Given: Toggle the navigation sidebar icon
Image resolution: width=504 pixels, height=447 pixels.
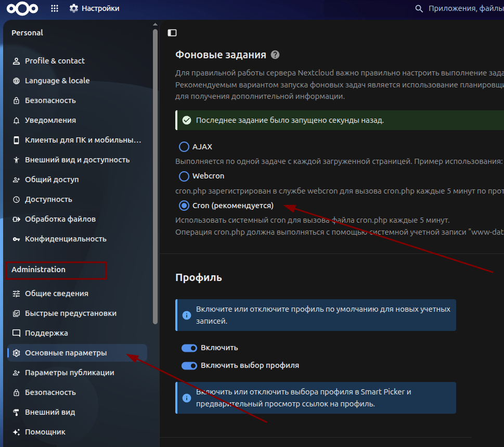Looking at the screenshot, I should point(172,33).
